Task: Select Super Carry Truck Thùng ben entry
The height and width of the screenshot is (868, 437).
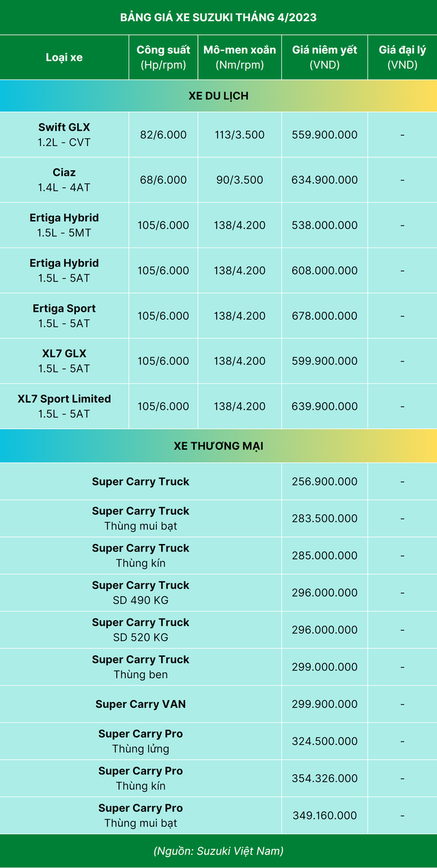Action: 141,667
